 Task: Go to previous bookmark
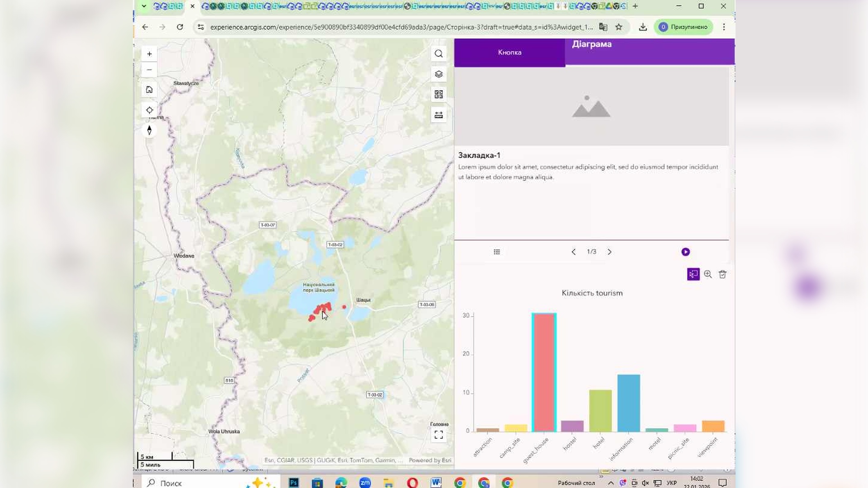point(573,252)
